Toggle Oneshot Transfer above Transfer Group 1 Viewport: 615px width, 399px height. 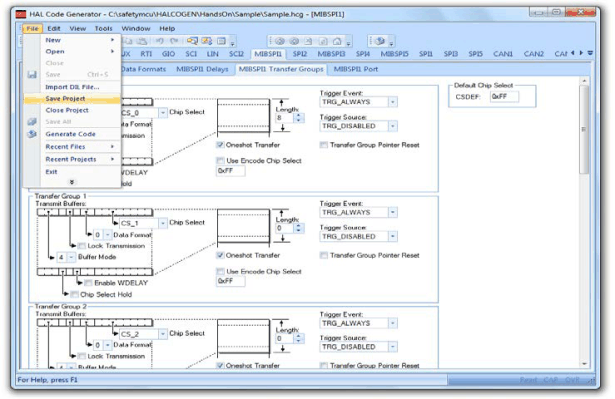coord(220,145)
